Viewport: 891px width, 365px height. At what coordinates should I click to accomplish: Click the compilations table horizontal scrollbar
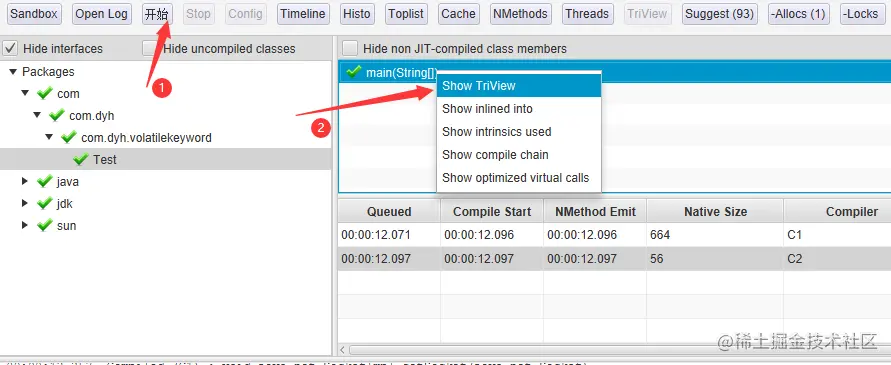coord(619,350)
